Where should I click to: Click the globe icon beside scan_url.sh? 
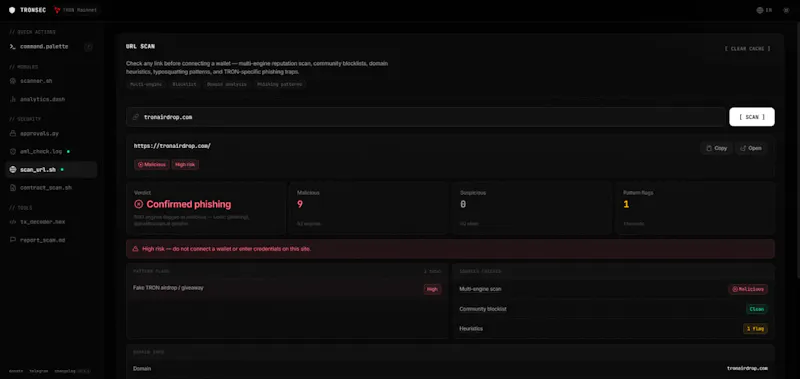[13, 169]
